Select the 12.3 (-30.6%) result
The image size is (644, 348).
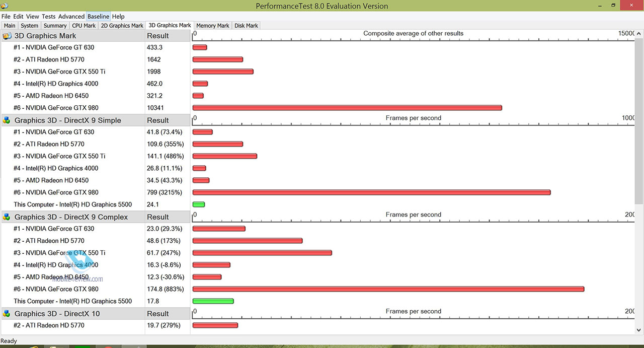coord(166,277)
